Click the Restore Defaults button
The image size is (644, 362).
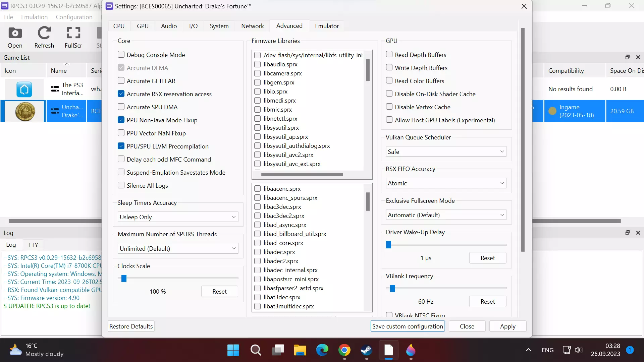(131, 326)
